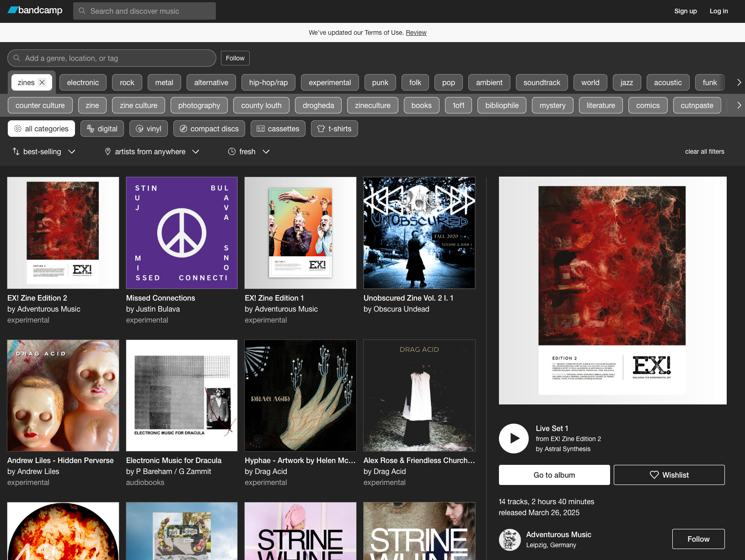Open Missed Connections purple cover thumbnail
This screenshot has width=745, height=560.
(x=182, y=233)
